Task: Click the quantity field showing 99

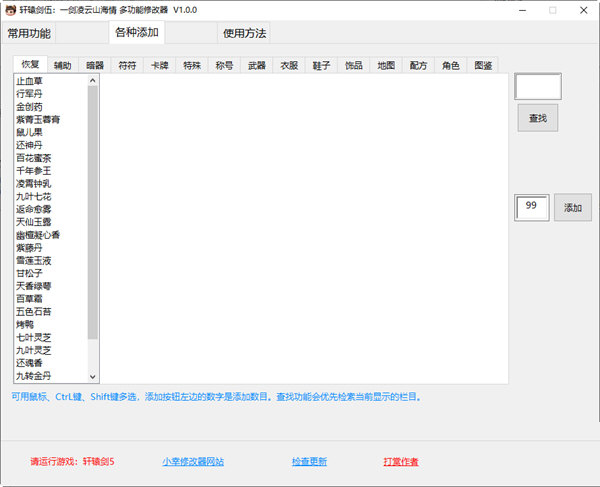Action: [x=532, y=208]
